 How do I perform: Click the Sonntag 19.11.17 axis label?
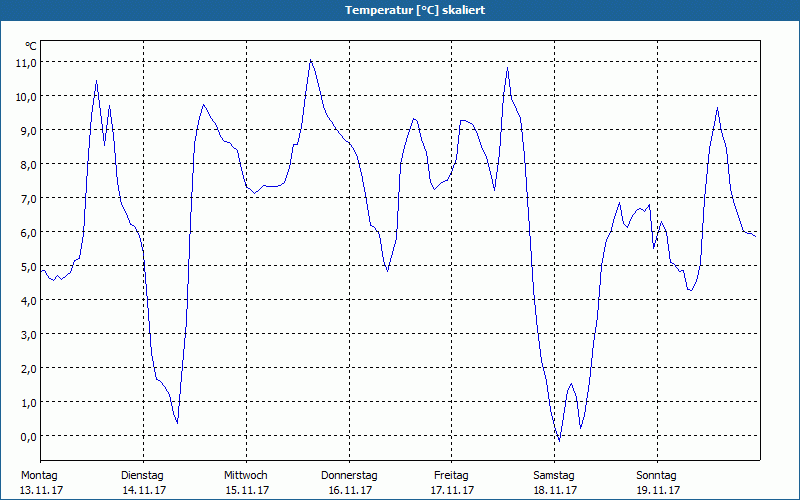point(657,483)
